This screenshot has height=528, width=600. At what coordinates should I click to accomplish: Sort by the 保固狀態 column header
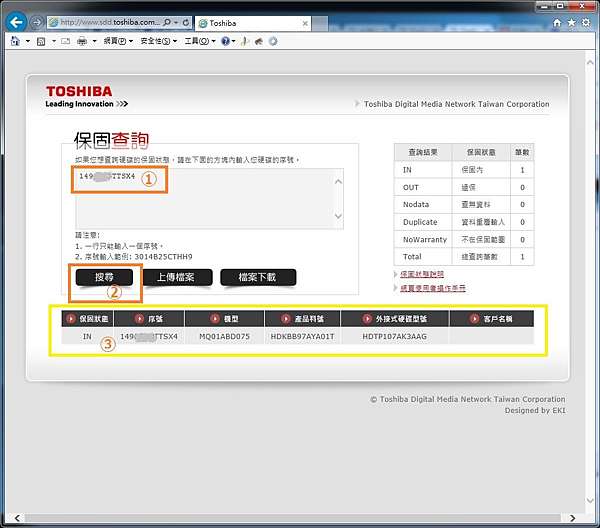[87, 318]
